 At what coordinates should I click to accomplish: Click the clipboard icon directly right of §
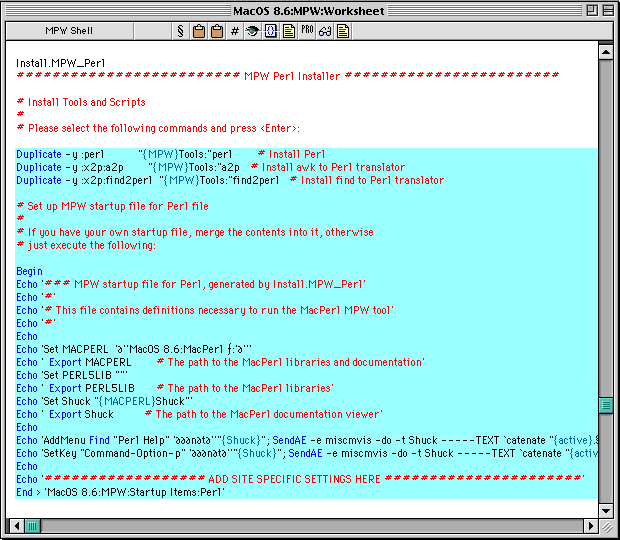pyautogui.click(x=198, y=31)
